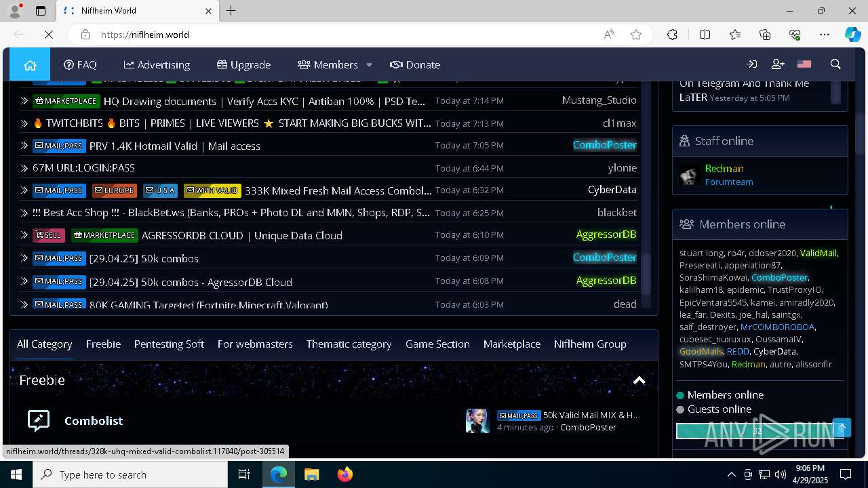Collapse the Freebie category section
The height and width of the screenshot is (488, 868).
(x=639, y=380)
